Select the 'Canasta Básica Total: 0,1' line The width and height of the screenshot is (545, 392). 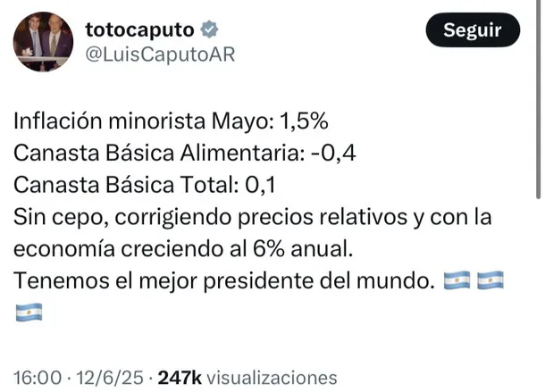pos(145,185)
